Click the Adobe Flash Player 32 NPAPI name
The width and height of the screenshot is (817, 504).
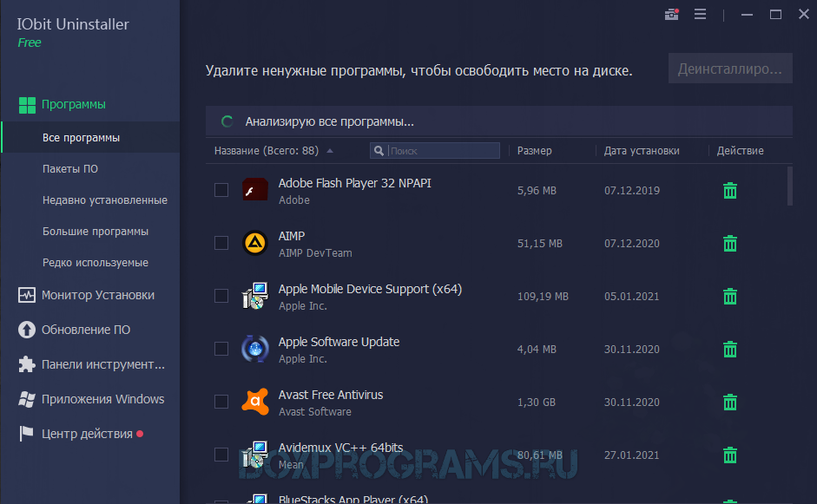click(355, 183)
